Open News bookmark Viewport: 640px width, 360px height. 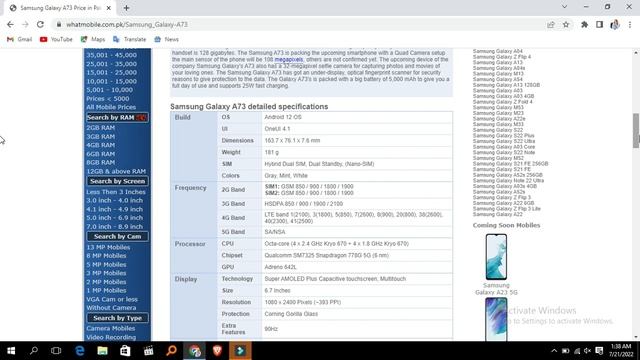click(167, 39)
